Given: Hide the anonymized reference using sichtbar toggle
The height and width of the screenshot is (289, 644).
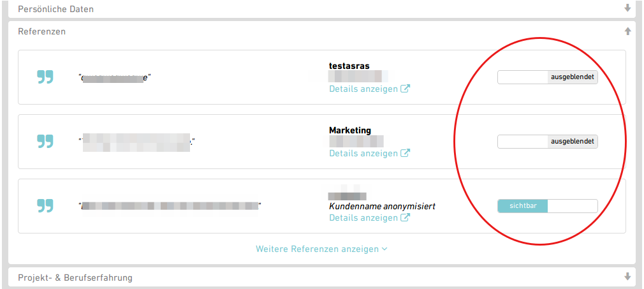Looking at the screenshot, I should (547, 206).
